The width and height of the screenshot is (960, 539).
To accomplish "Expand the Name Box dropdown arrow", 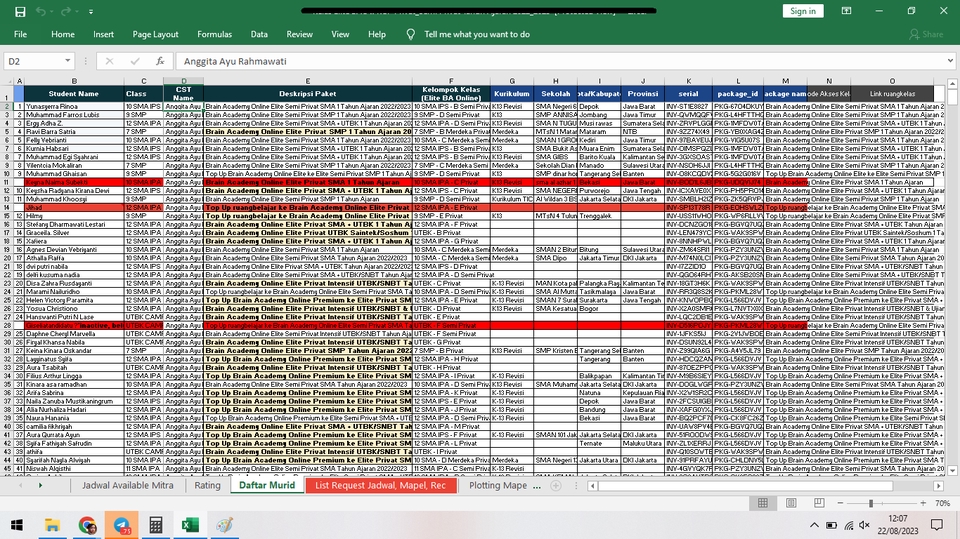I will click(67, 61).
